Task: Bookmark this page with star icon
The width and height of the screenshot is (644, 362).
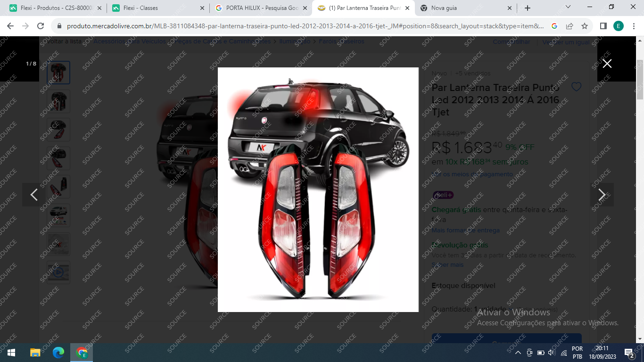Action: pos(585,26)
